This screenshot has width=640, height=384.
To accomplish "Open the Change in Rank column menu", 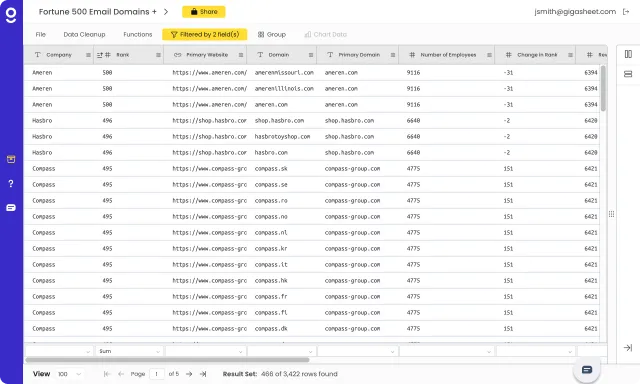I will [x=570, y=55].
